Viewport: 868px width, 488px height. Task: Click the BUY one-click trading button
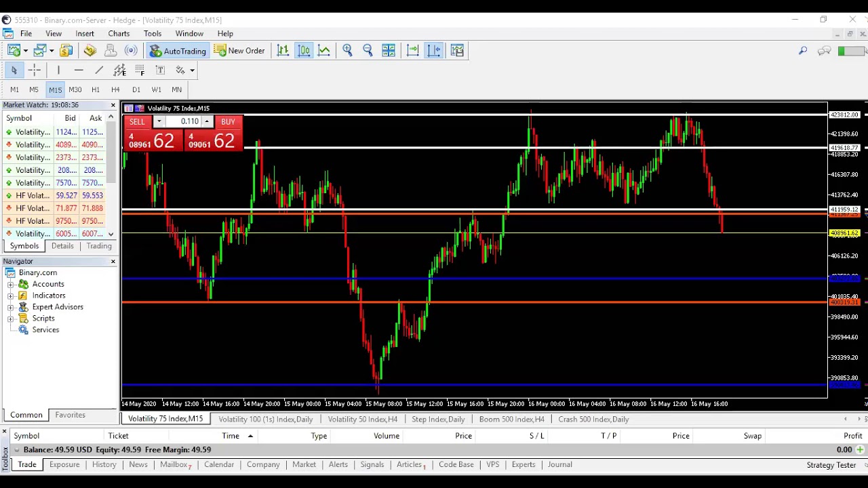coord(228,121)
